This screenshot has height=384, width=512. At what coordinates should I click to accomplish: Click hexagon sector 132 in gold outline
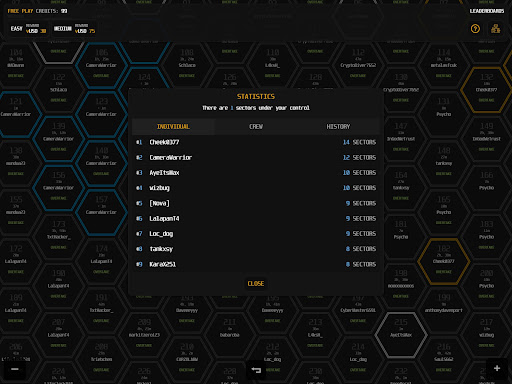(x=486, y=90)
